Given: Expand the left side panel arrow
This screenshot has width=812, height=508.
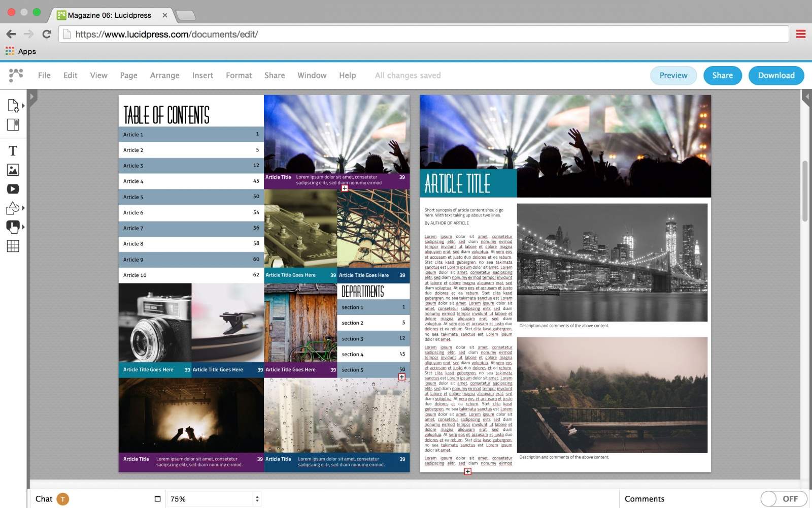Looking at the screenshot, I should (x=32, y=97).
